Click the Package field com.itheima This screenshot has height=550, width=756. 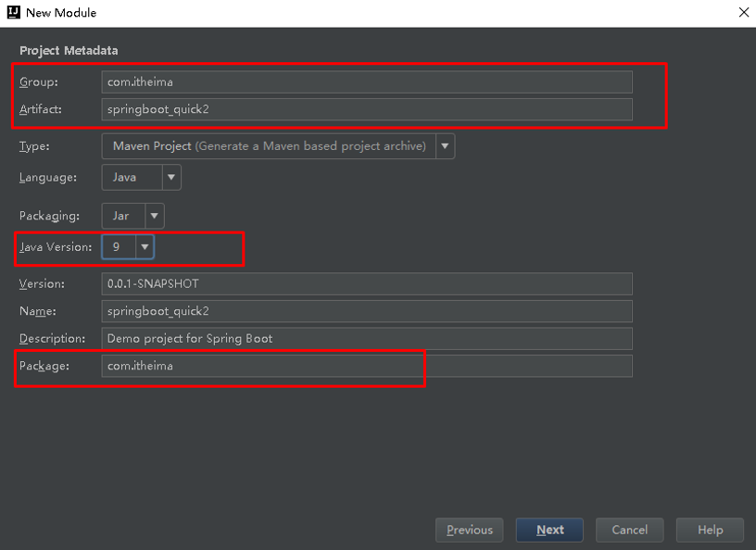[367, 366]
